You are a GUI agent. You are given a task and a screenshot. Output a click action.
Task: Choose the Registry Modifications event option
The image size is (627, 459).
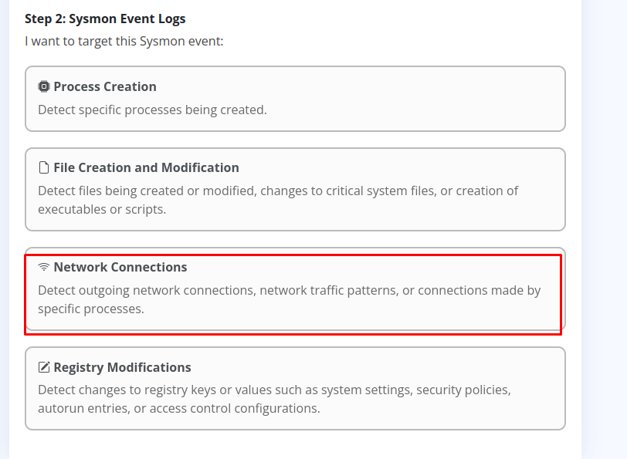[x=295, y=388]
